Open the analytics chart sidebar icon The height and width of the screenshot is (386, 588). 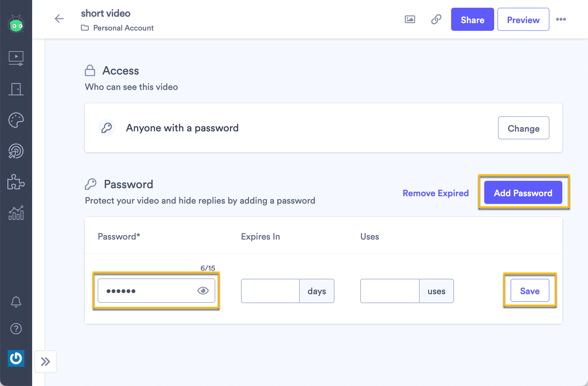pos(16,213)
